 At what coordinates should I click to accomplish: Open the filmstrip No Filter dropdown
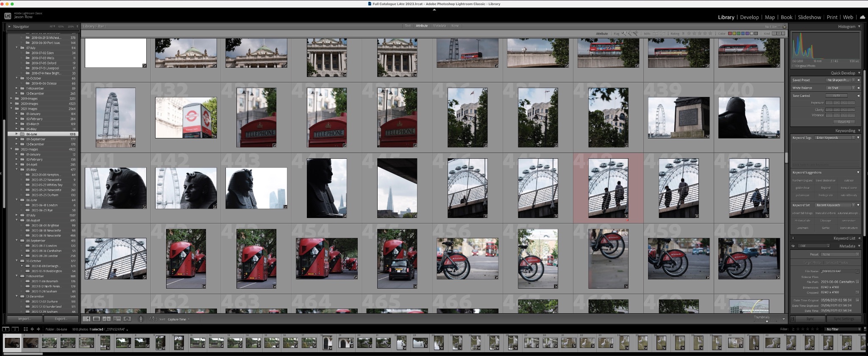843,329
